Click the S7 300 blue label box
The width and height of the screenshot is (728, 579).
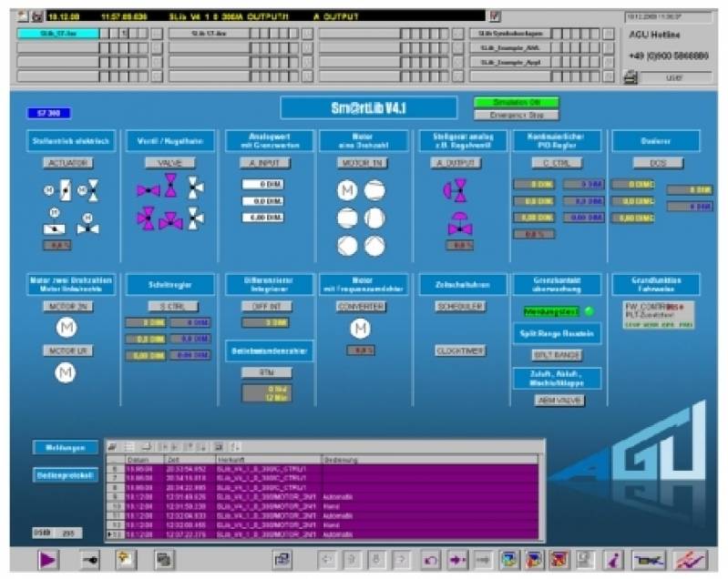tap(49, 113)
